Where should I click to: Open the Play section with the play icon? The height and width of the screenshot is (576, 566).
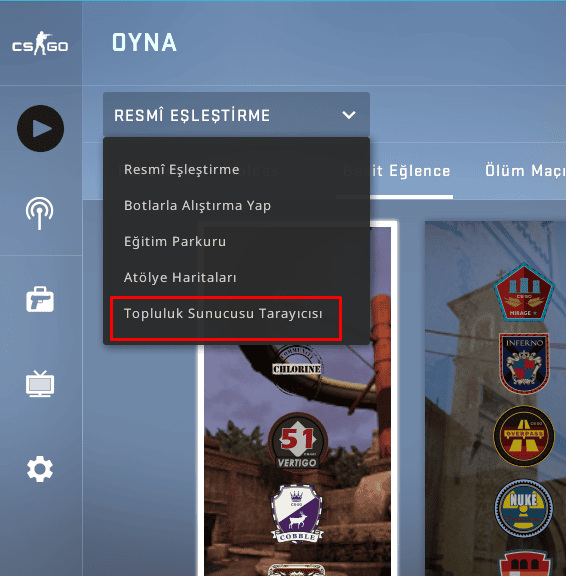point(40,128)
